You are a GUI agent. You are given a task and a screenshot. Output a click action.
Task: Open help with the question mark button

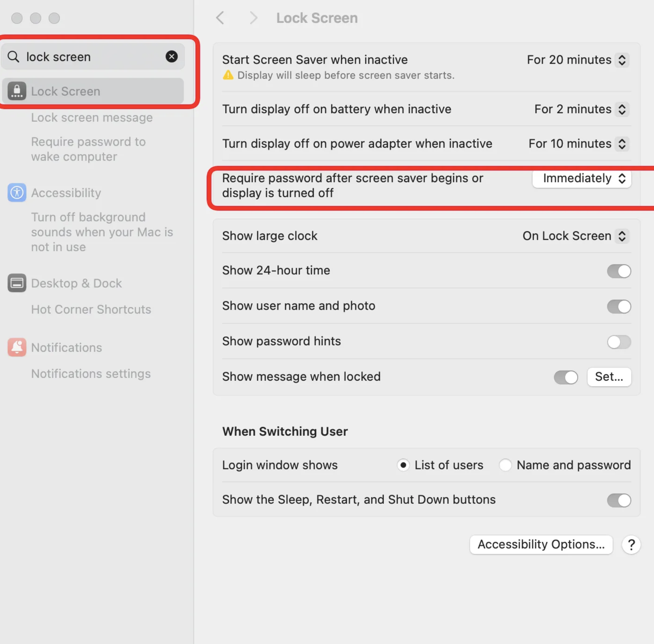[631, 544]
